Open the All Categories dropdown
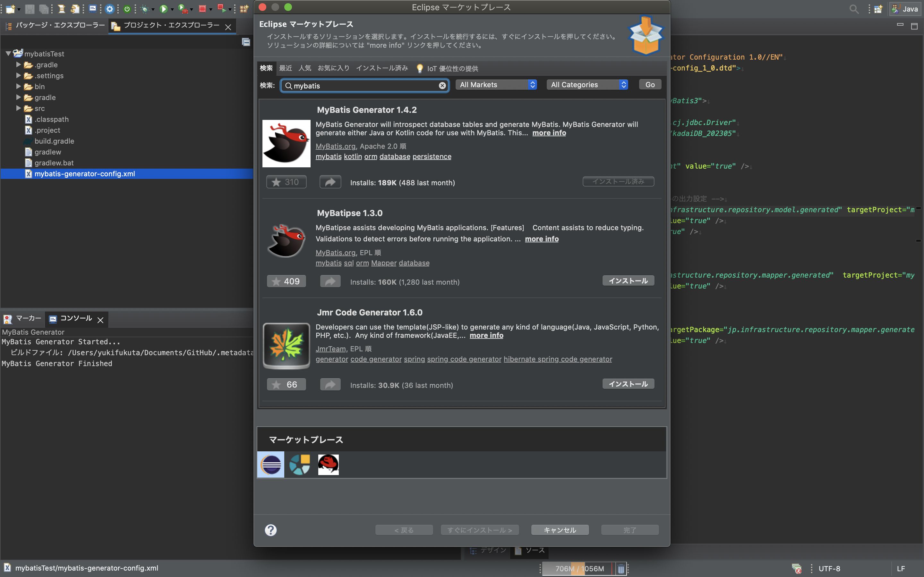 click(x=587, y=84)
